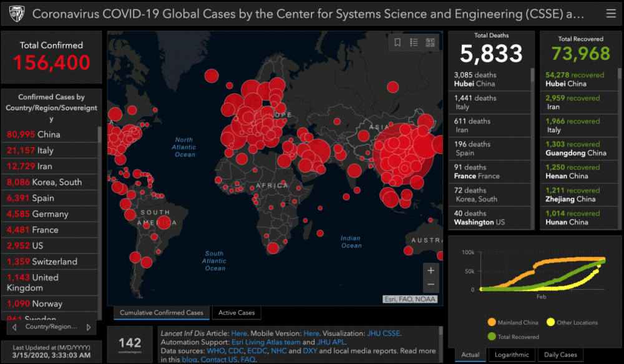Select Italy in confirmed cases list
Viewport: 624px width, 364px height.
coord(50,150)
